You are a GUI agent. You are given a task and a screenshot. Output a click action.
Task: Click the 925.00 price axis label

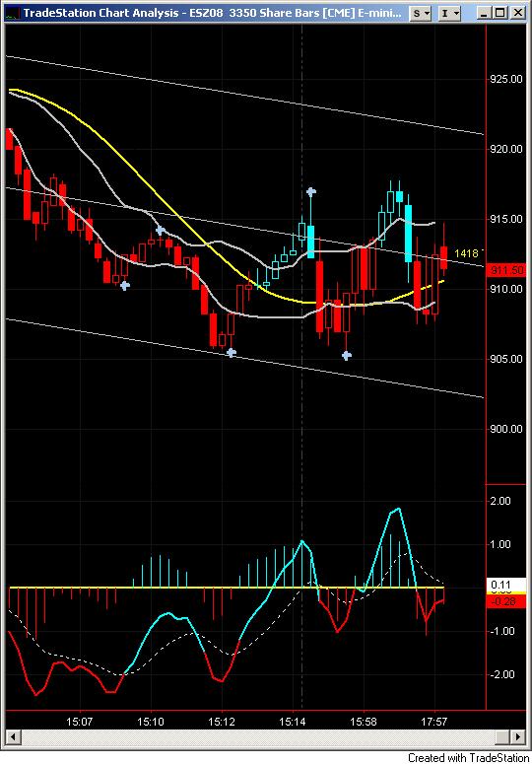(x=506, y=79)
